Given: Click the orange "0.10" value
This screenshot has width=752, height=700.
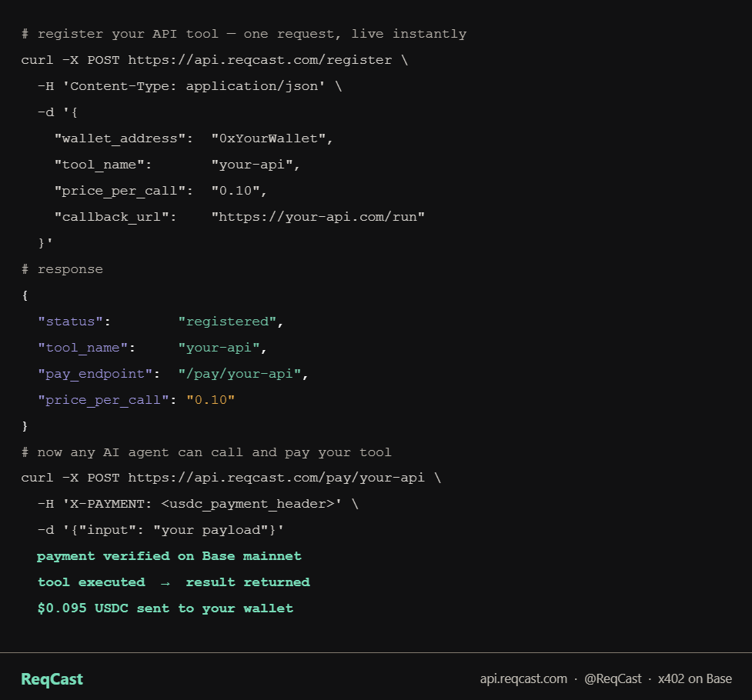Looking at the screenshot, I should coord(211,400).
